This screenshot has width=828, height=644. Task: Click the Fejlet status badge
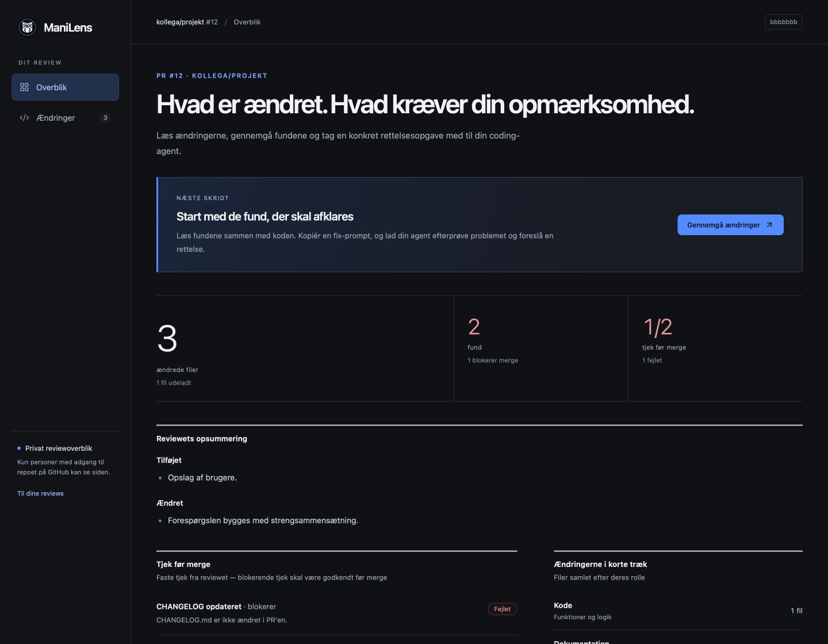(x=503, y=609)
